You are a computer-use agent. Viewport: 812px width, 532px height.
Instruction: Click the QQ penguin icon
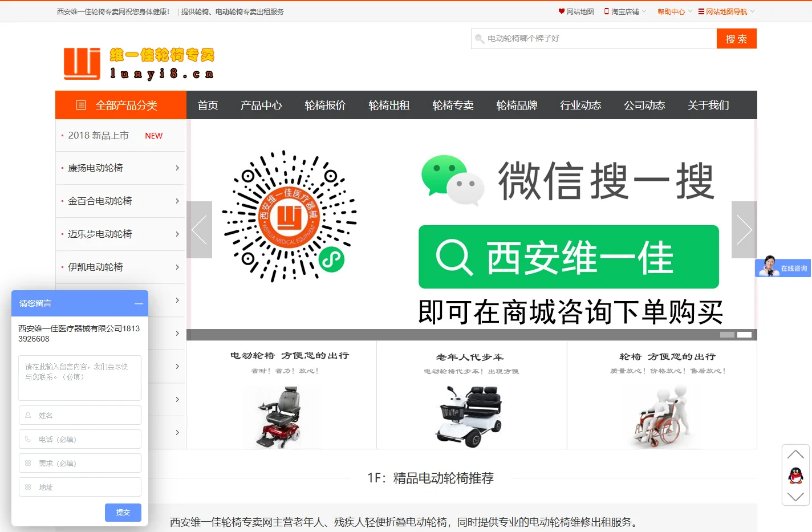[795, 475]
